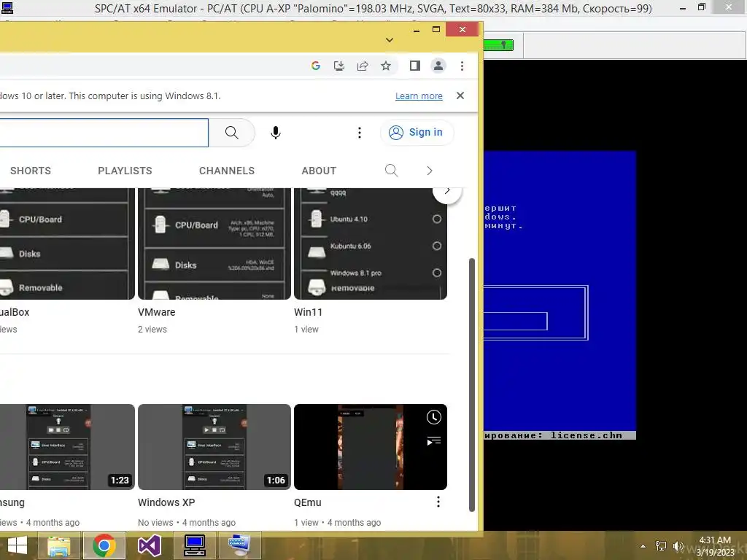The width and height of the screenshot is (747, 560).
Task: Open Visual Studio from taskbar
Action: (149, 545)
